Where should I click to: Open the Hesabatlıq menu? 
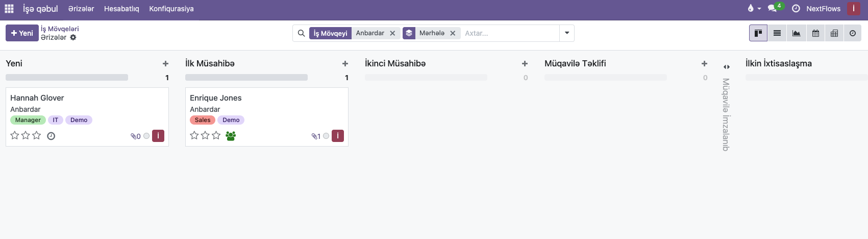(x=121, y=9)
